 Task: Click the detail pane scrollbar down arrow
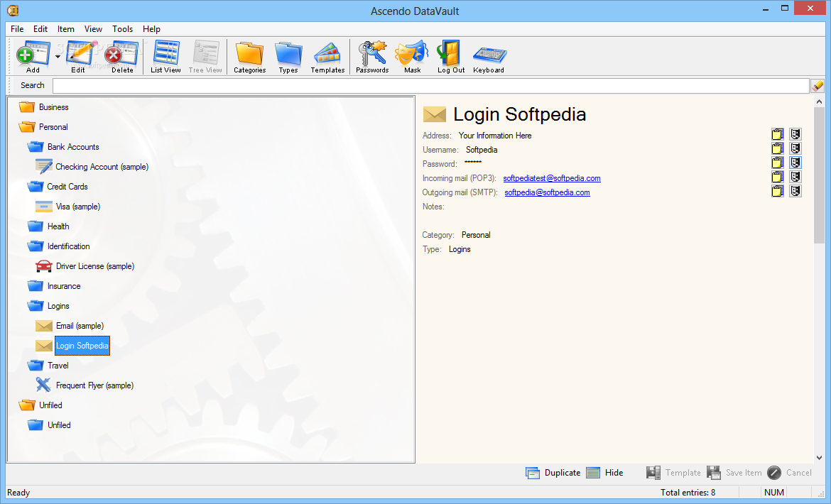[x=820, y=458]
